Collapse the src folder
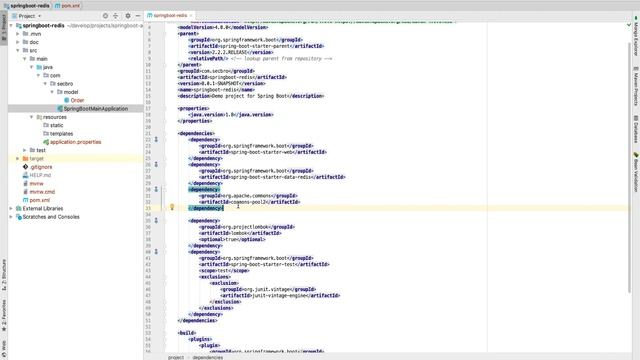The image size is (640, 360). pyautogui.click(x=18, y=50)
